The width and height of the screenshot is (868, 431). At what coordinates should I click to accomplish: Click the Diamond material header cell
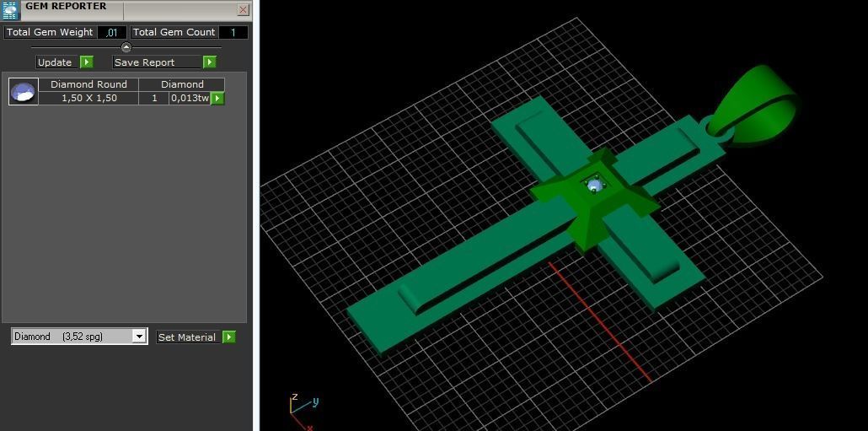click(x=182, y=84)
